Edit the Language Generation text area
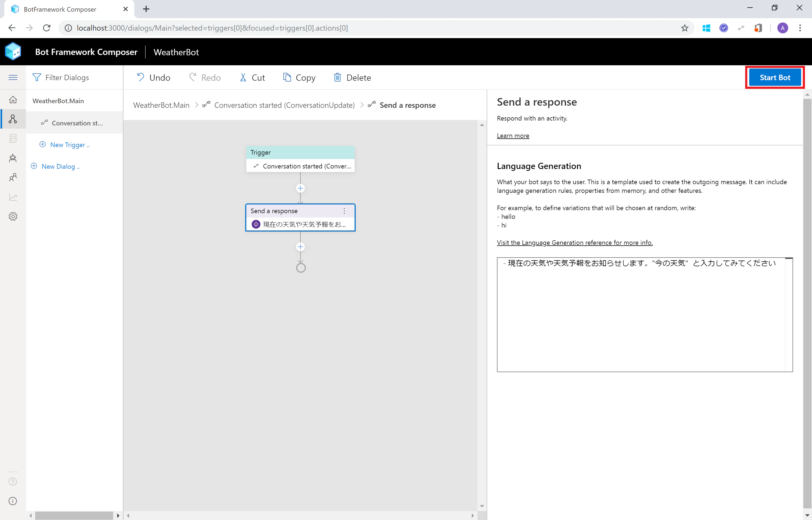The height and width of the screenshot is (520, 812). click(x=644, y=315)
